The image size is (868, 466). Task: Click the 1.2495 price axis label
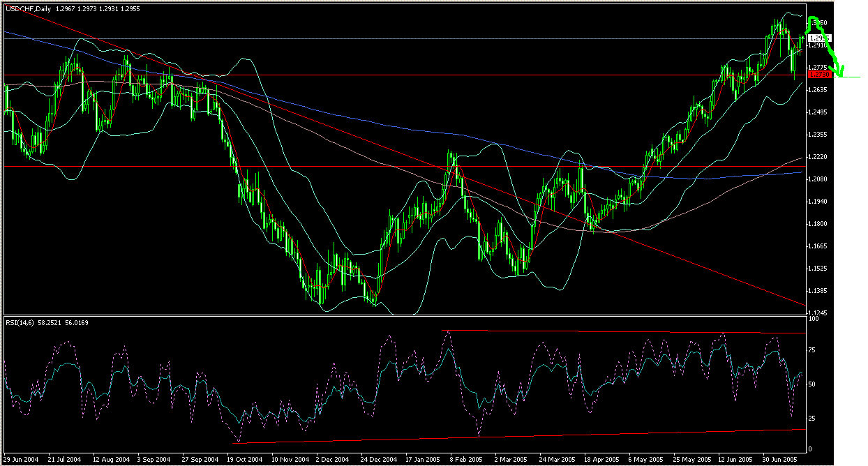tap(816, 112)
